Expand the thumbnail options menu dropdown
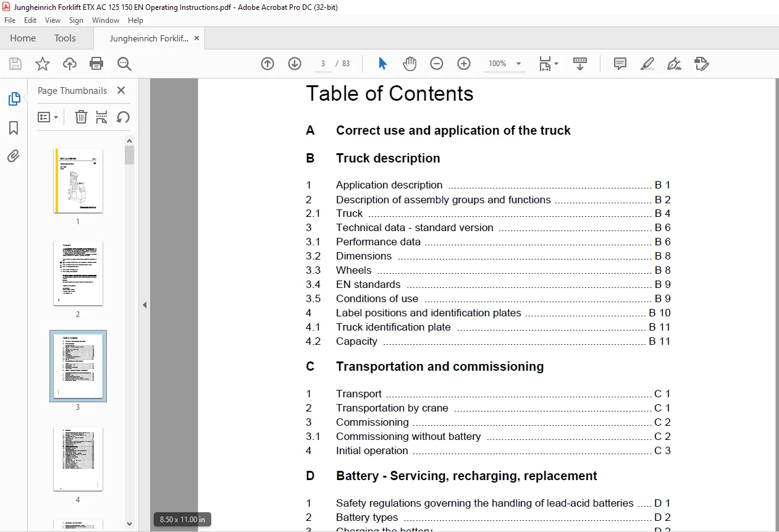779x532 pixels. pyautogui.click(x=48, y=117)
